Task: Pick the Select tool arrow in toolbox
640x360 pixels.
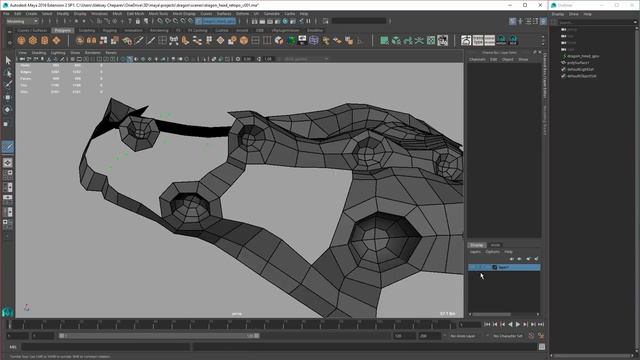Action: [8, 60]
